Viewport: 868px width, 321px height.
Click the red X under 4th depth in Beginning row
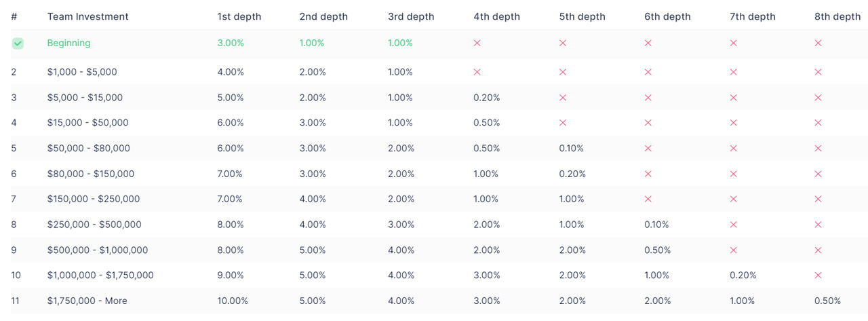[477, 43]
